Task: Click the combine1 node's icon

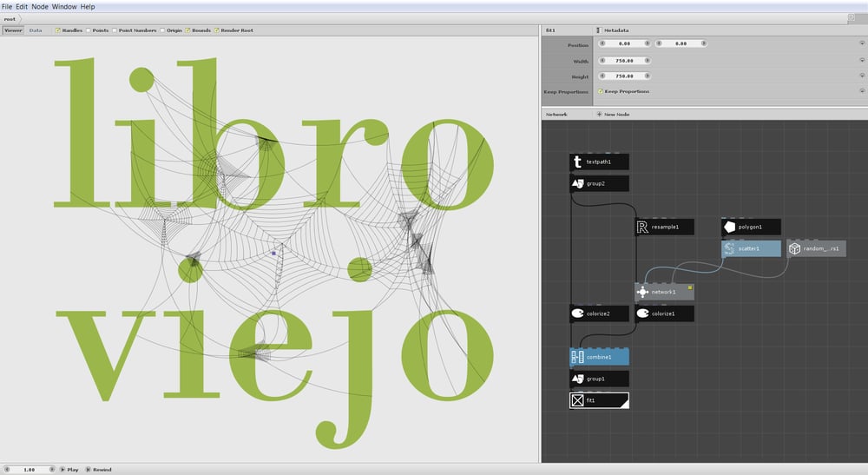Action: [x=577, y=357]
